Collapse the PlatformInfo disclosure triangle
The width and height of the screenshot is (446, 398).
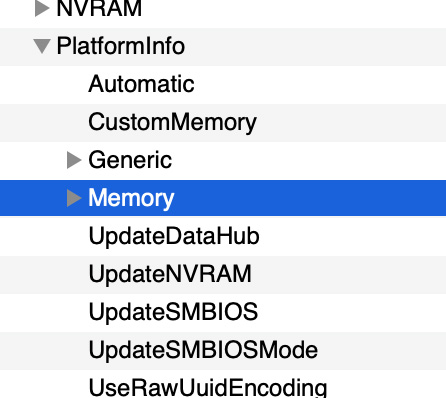[42, 46]
